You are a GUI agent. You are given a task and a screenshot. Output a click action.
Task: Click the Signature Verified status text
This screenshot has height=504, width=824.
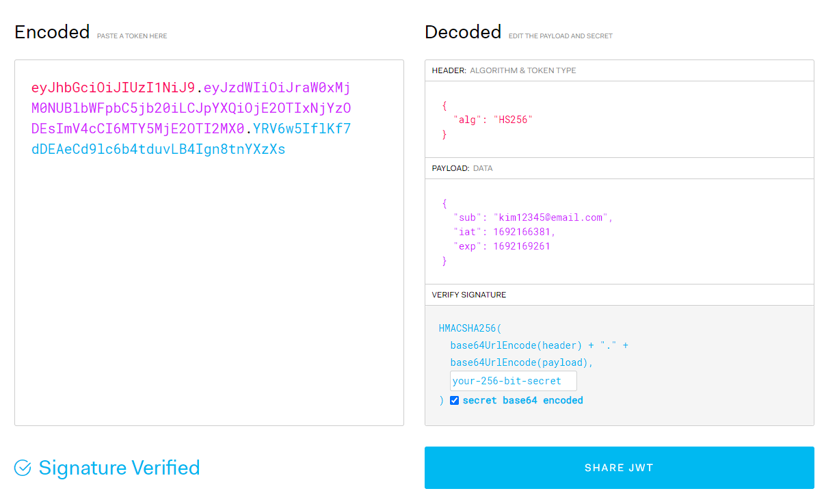[119, 468]
